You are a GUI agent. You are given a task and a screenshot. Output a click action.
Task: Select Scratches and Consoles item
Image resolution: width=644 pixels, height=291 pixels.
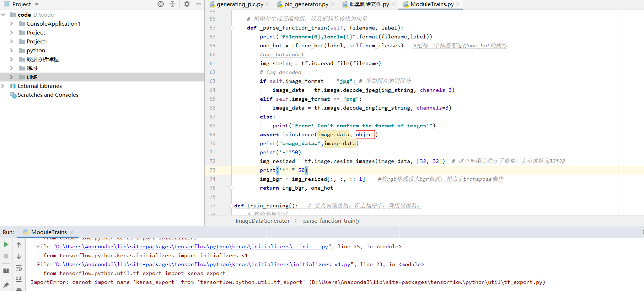[x=48, y=95]
